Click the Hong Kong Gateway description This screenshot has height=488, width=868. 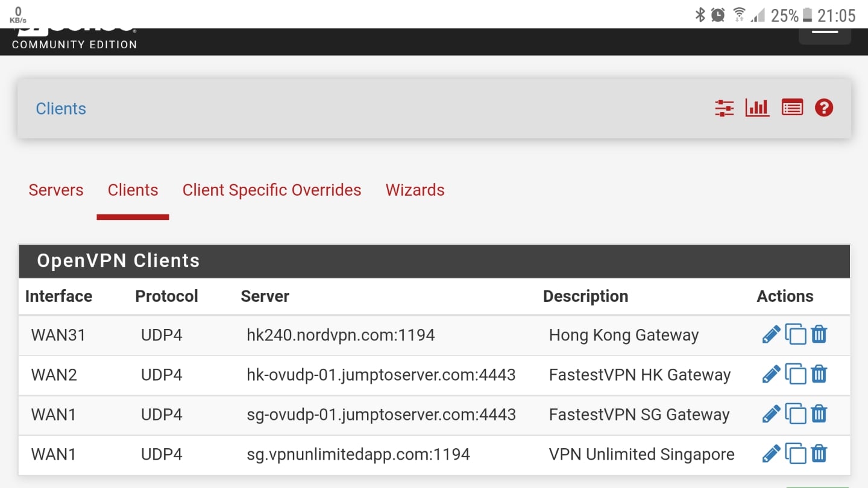point(624,335)
